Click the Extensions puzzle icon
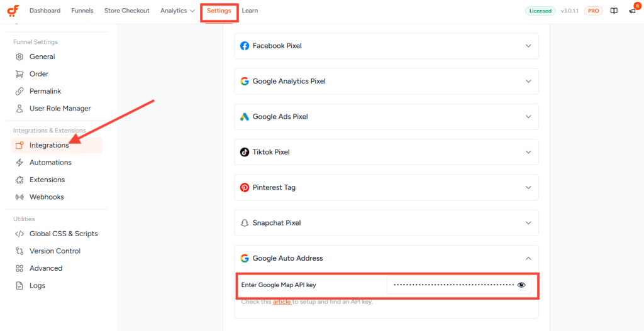The width and height of the screenshot is (644, 331). point(19,180)
